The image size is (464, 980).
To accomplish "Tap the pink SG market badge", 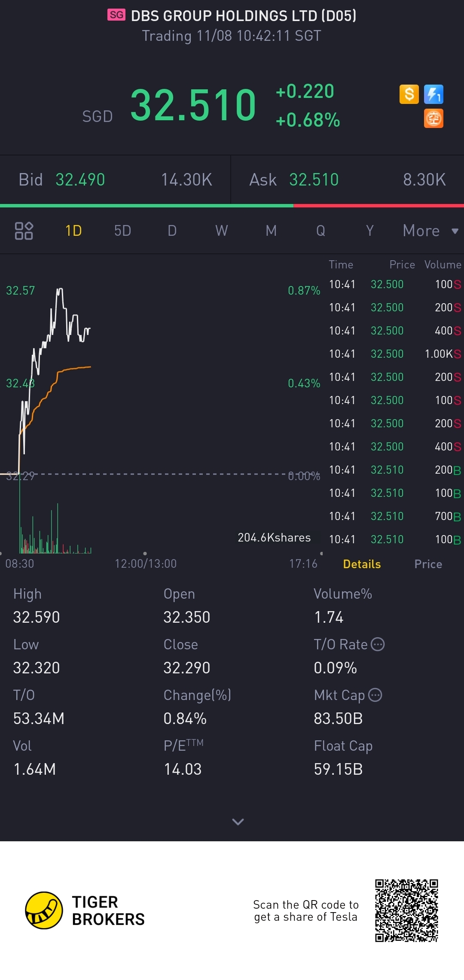I will click(116, 15).
